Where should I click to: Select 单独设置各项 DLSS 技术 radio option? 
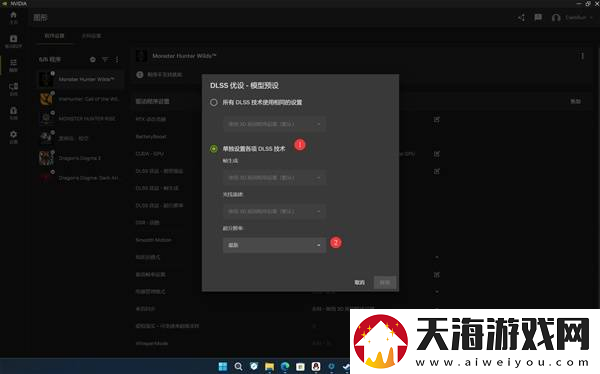coord(214,149)
